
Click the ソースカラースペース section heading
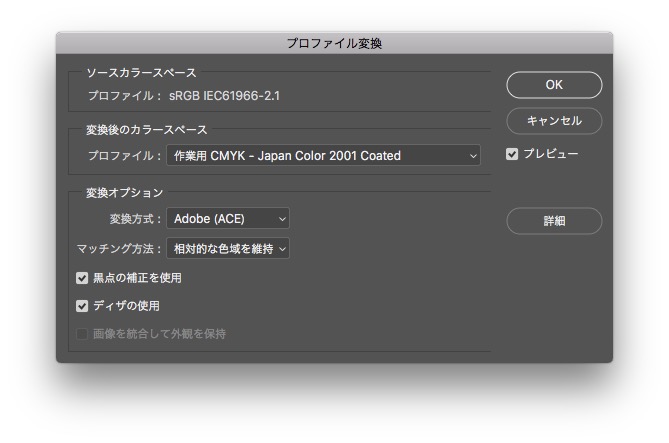[x=141, y=73]
